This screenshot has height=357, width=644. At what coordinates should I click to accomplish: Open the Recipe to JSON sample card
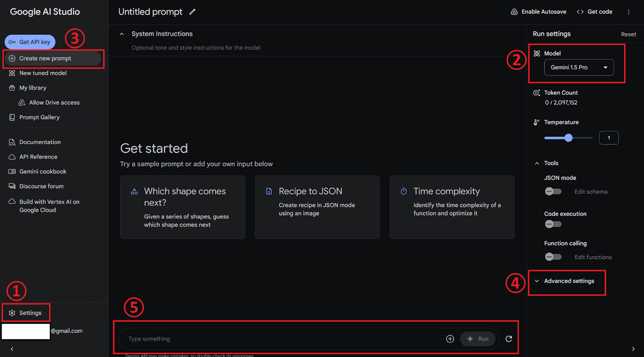(x=317, y=207)
